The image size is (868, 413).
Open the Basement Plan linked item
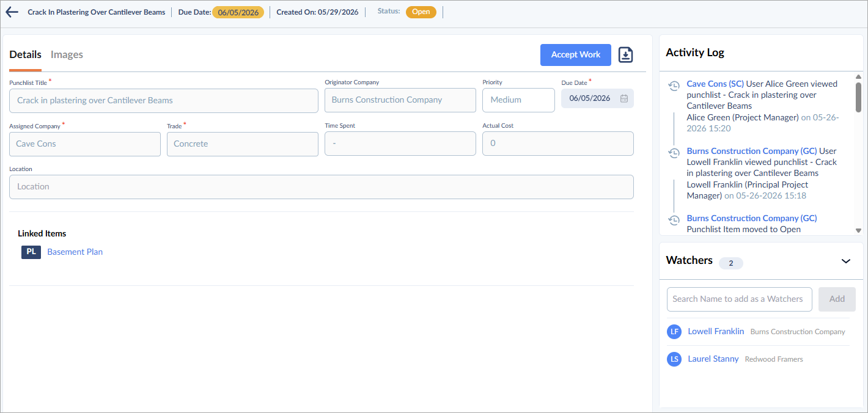click(75, 252)
